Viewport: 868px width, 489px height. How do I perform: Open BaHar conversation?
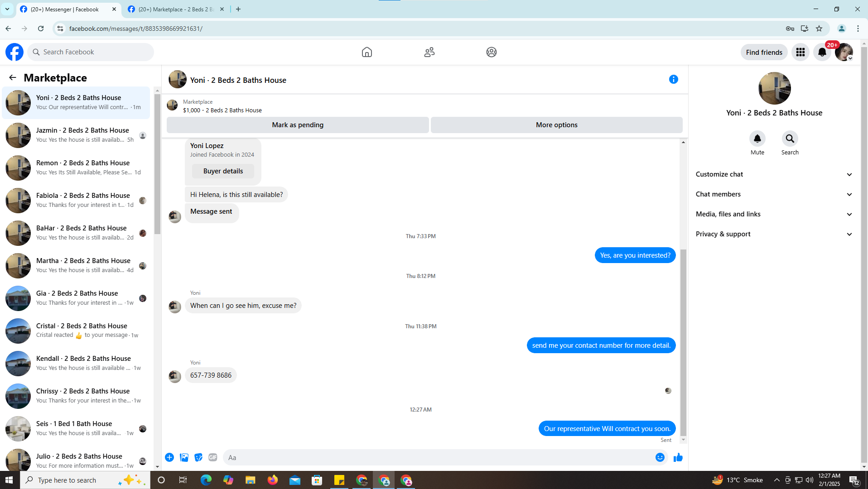[x=76, y=233]
